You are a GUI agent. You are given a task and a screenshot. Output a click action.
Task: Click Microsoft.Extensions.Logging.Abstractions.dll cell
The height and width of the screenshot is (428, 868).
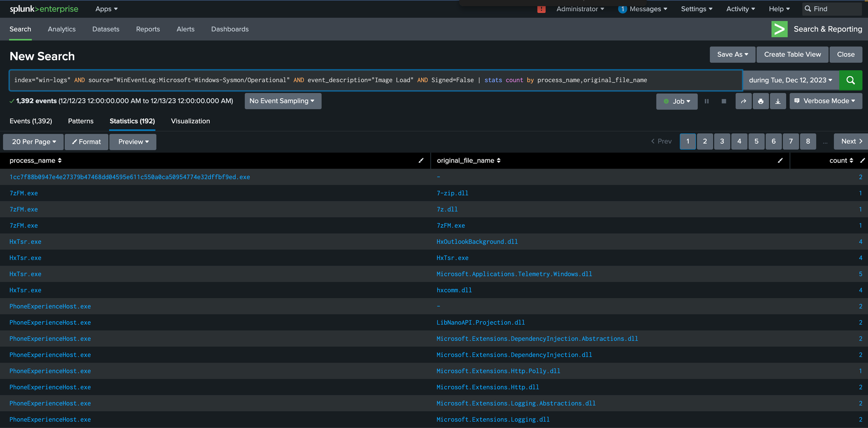[x=516, y=403]
